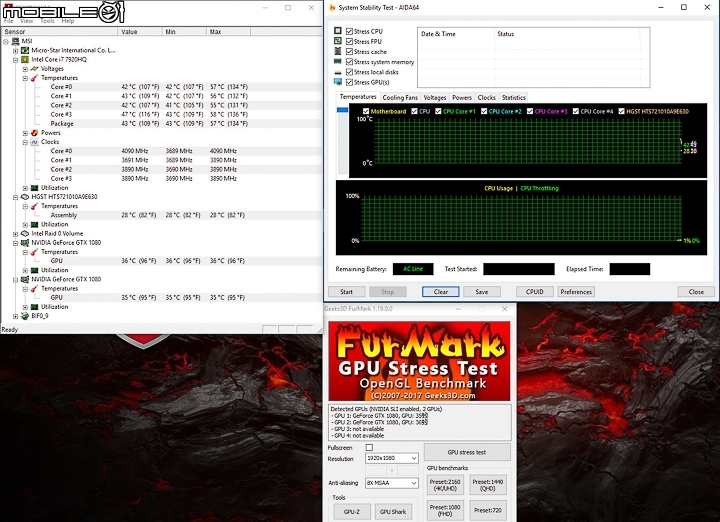Expand the Intel Raid 0 Volume node

[x=15, y=234]
